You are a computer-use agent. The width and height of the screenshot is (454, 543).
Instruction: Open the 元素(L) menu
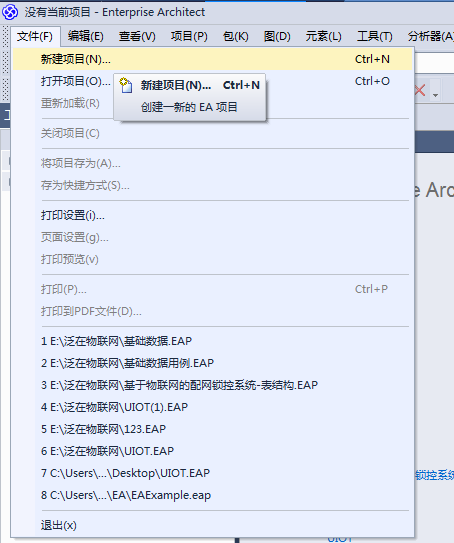[x=323, y=36]
